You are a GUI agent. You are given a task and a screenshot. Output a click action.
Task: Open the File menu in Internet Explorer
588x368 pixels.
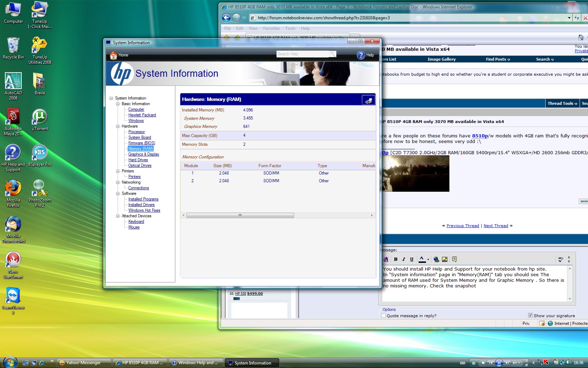227,28
